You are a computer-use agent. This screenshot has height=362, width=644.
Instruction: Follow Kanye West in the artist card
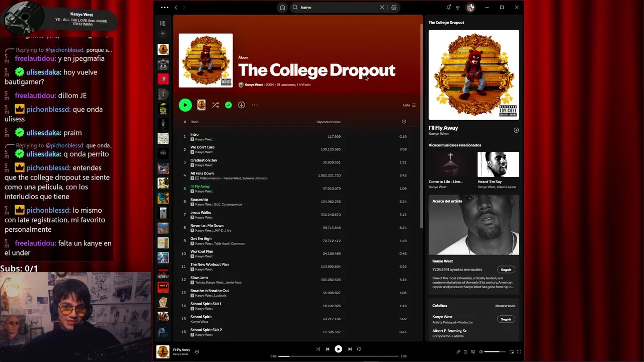[x=506, y=269]
